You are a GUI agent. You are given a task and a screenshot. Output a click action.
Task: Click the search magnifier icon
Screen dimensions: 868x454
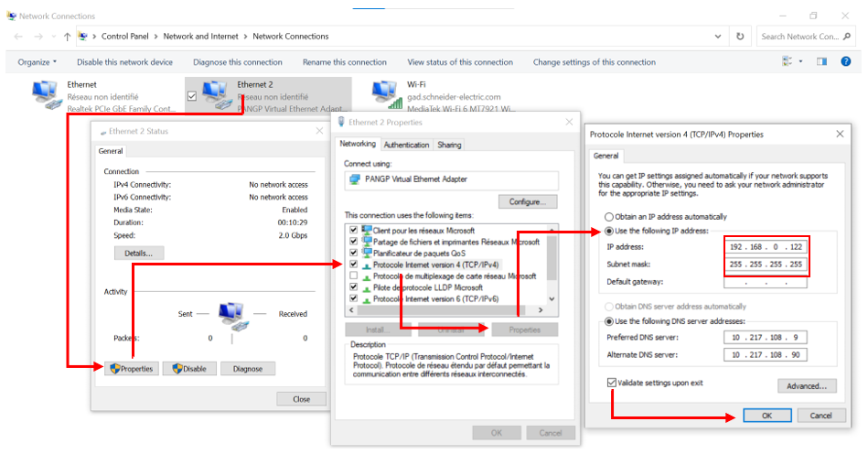coord(847,37)
